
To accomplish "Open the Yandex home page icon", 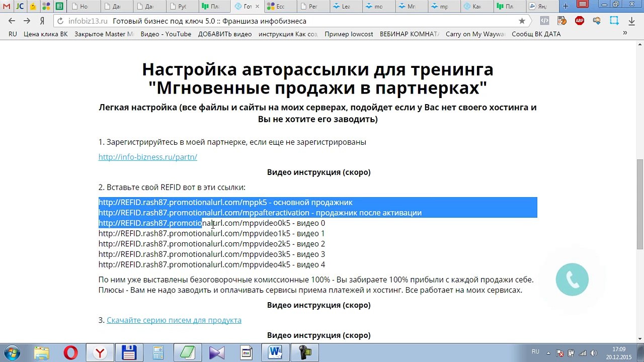I will click(42, 21).
